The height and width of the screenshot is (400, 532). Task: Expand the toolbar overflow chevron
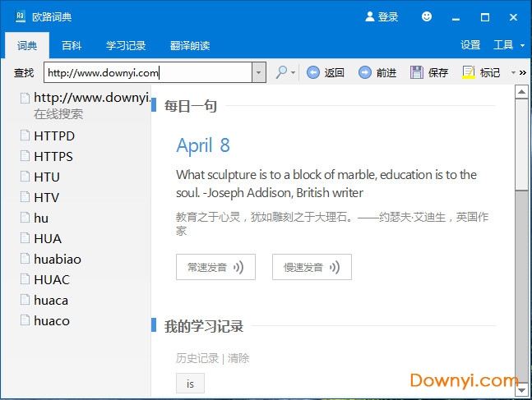click(523, 72)
